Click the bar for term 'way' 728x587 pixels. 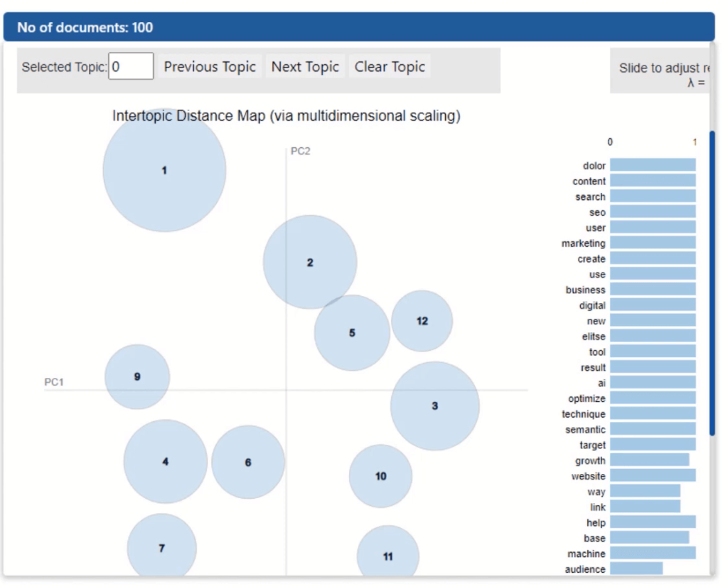coord(646,491)
